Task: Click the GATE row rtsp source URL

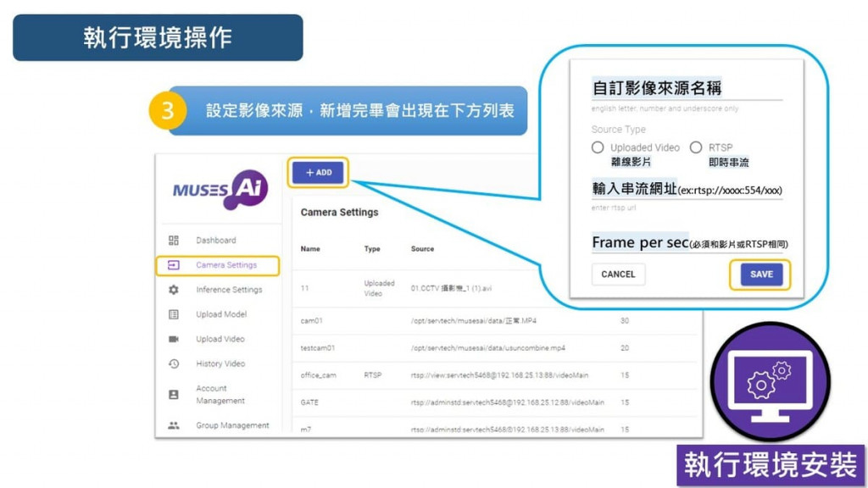Action: 507,402
